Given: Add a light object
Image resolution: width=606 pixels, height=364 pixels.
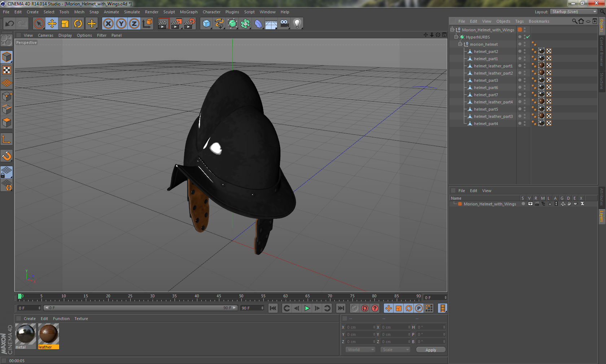Looking at the screenshot, I should coord(297,24).
